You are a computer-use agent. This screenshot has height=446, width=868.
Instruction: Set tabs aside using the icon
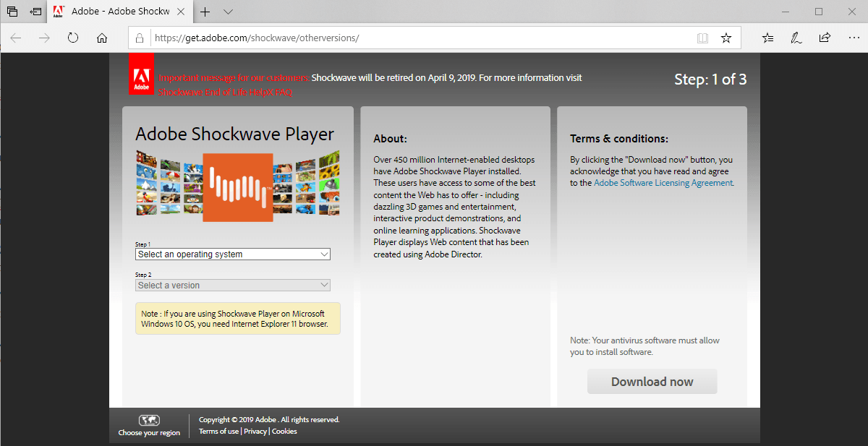(x=35, y=12)
